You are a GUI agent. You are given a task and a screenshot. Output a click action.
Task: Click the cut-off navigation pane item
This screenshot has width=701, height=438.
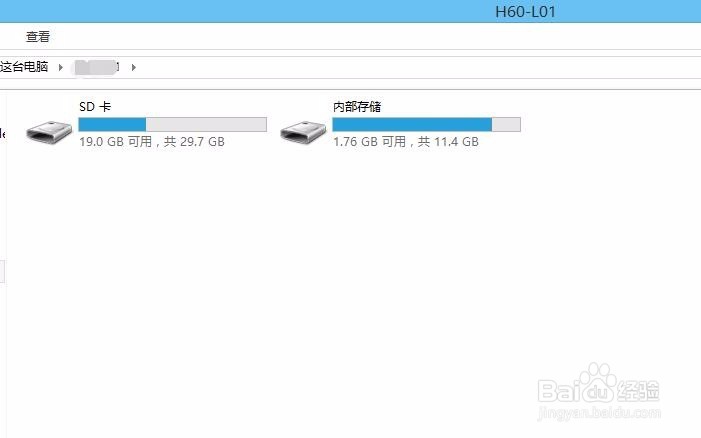pos(2,133)
